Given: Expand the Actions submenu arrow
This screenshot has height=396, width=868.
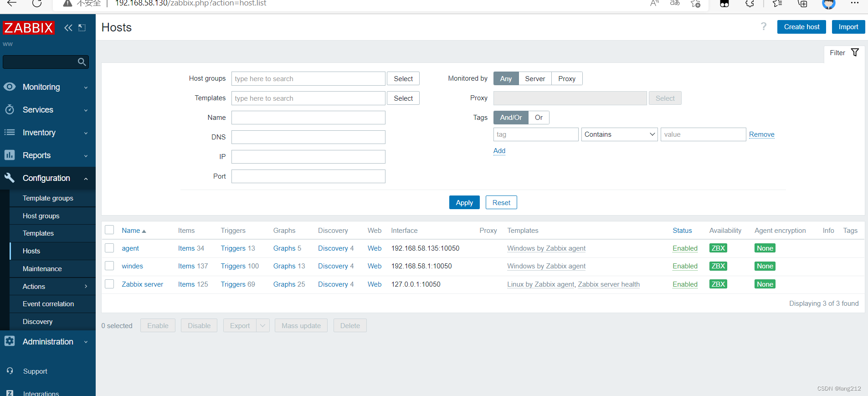Looking at the screenshot, I should (86, 286).
